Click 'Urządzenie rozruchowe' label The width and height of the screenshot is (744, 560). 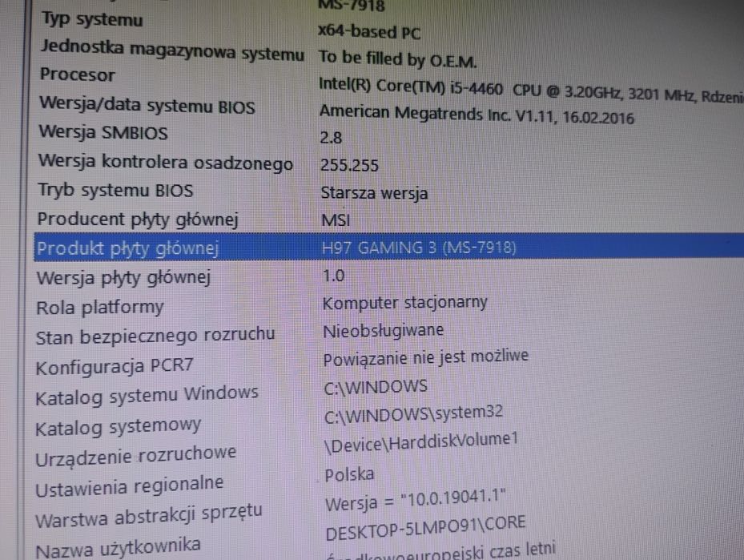tap(135, 456)
